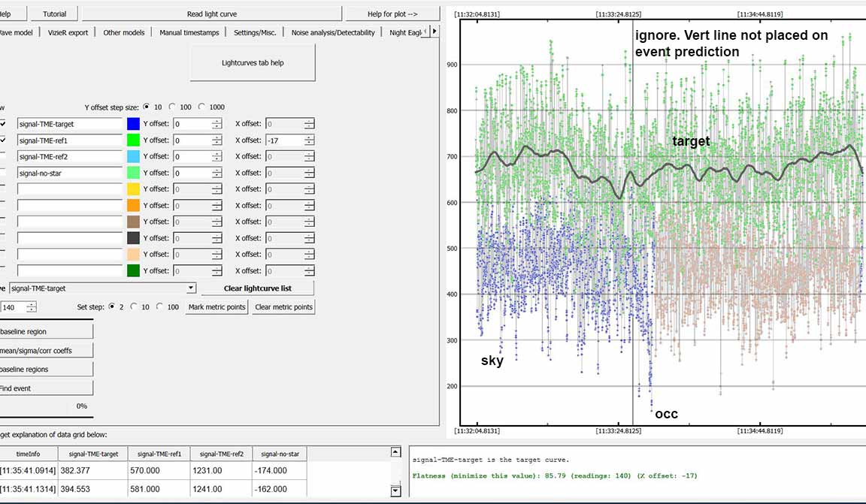
Task: Click the dark green color swatch
Action: [133, 270]
